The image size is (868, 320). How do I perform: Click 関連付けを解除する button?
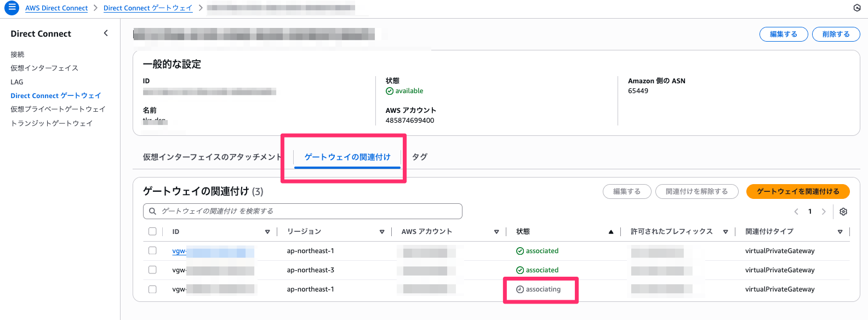697,191
